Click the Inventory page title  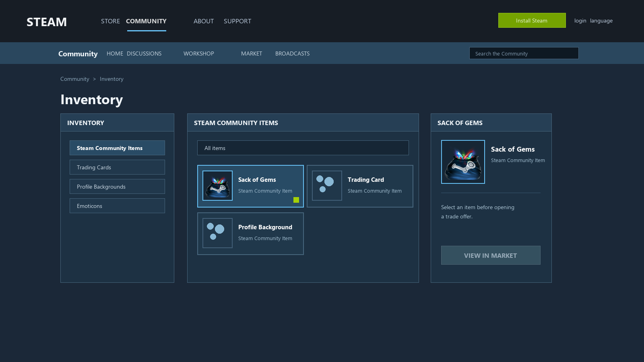pos(92,99)
